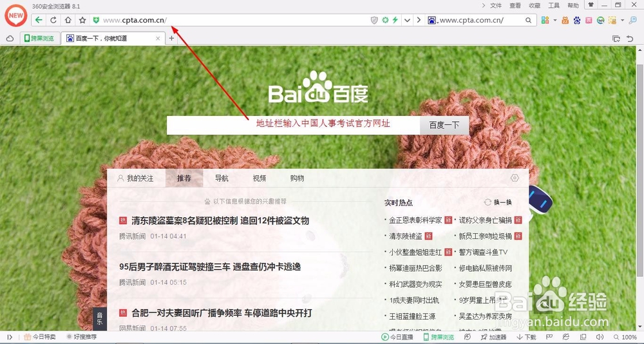Open the 我的关注 tab

click(x=135, y=178)
